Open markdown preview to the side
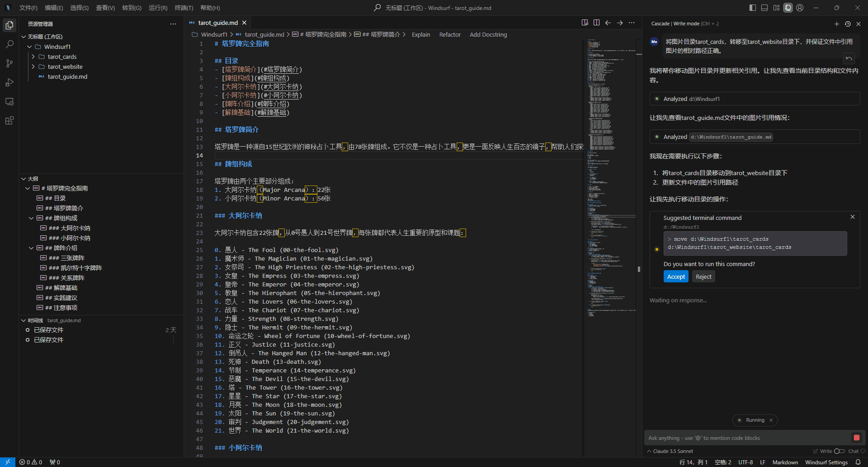Screen dimensions: 868x467 [585, 23]
